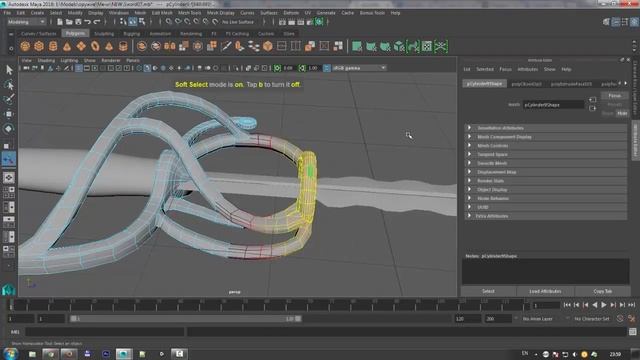
Task: Expand the Mesh Component Display section
Action: pyautogui.click(x=546, y=137)
